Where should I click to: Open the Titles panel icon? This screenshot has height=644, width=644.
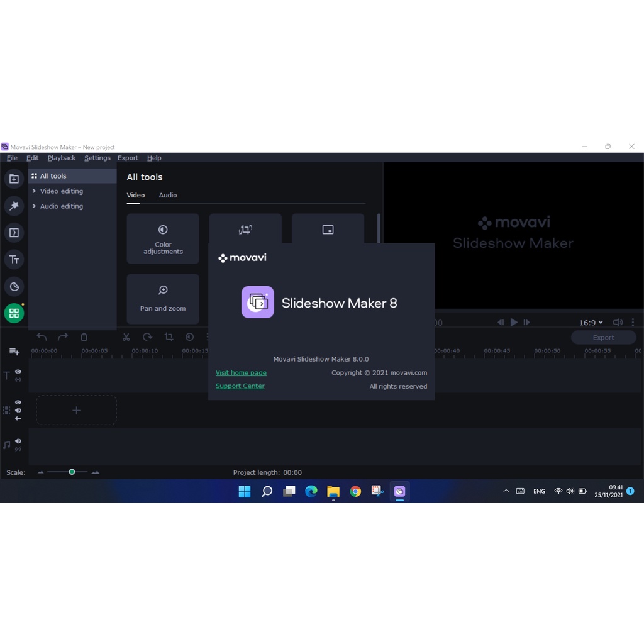[14, 260]
